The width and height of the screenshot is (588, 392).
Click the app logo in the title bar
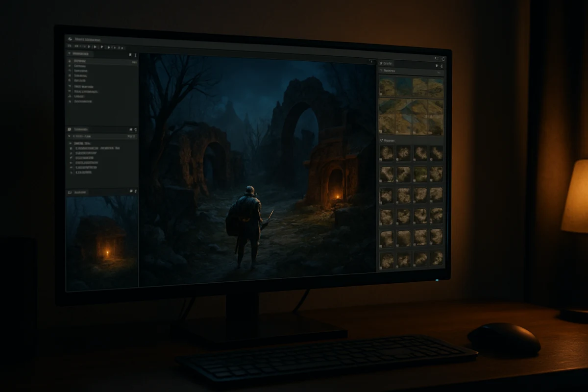tap(70, 38)
